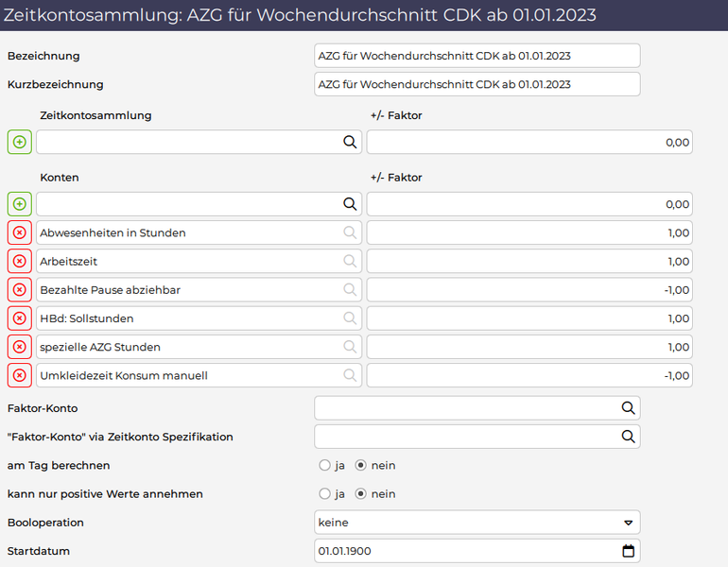728x567 pixels.
Task: Delete the HBd: Sollstunden row
Action: pyautogui.click(x=20, y=318)
